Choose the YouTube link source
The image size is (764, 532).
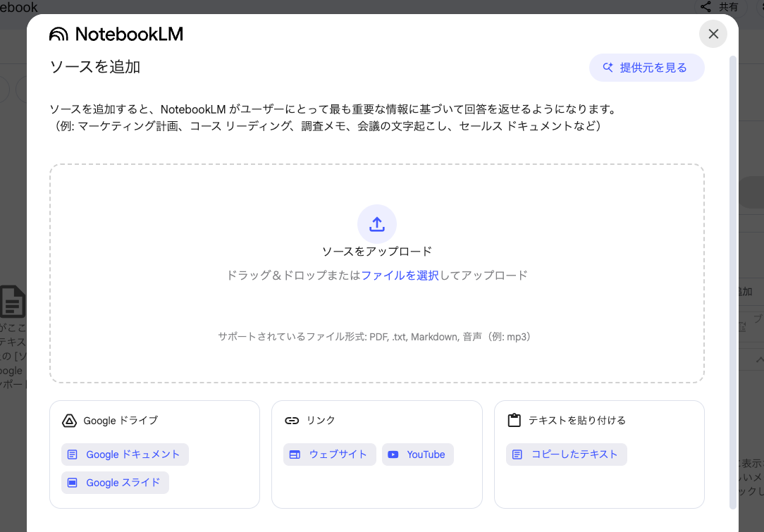click(417, 454)
